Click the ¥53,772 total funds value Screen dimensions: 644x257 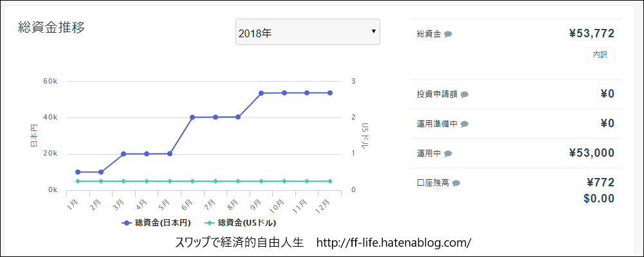click(592, 33)
